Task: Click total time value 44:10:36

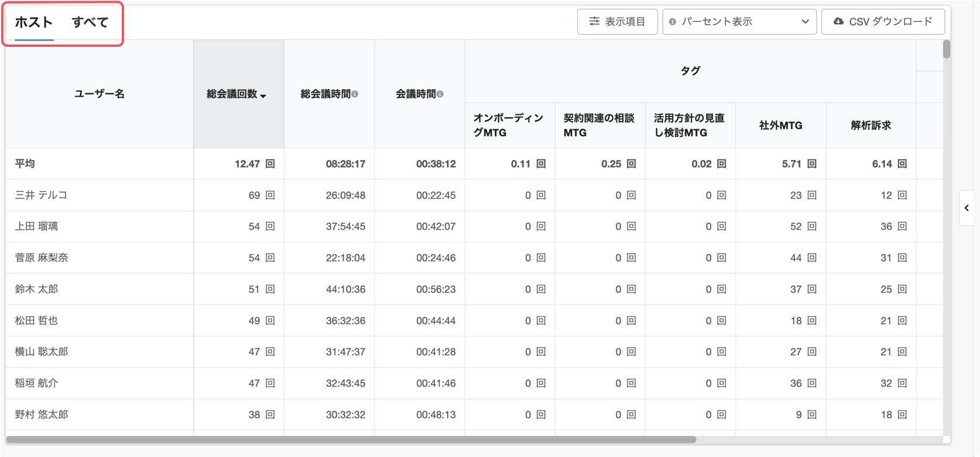Action: (345, 289)
